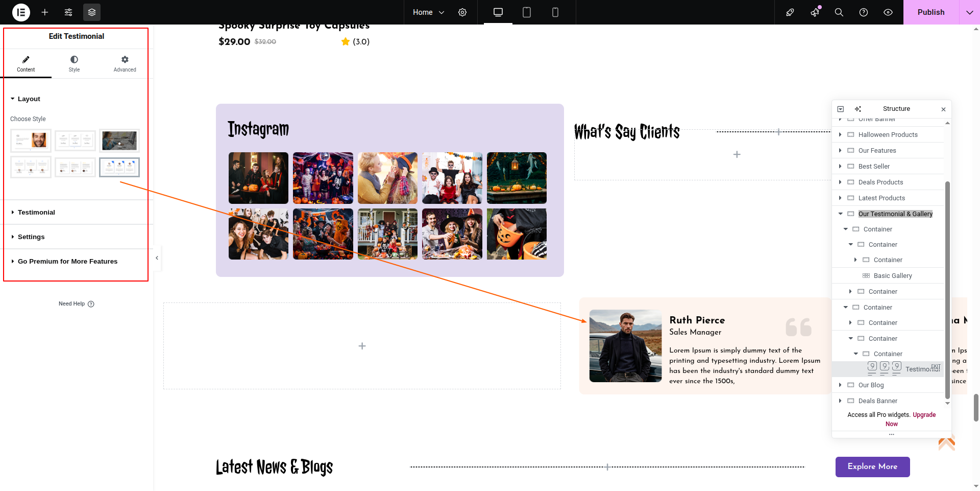Close the Structure panel
Viewport: 980px width, 491px height.
point(944,109)
